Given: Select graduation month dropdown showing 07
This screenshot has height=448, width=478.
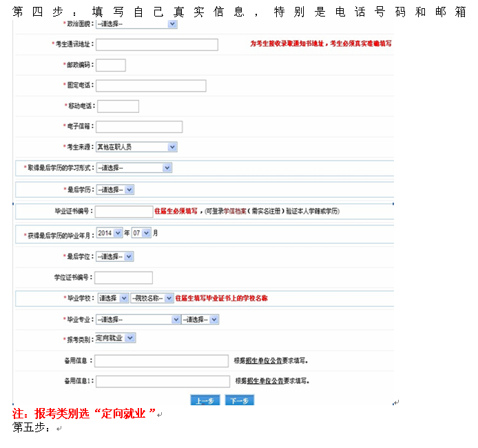Looking at the screenshot, I should click(x=141, y=233).
